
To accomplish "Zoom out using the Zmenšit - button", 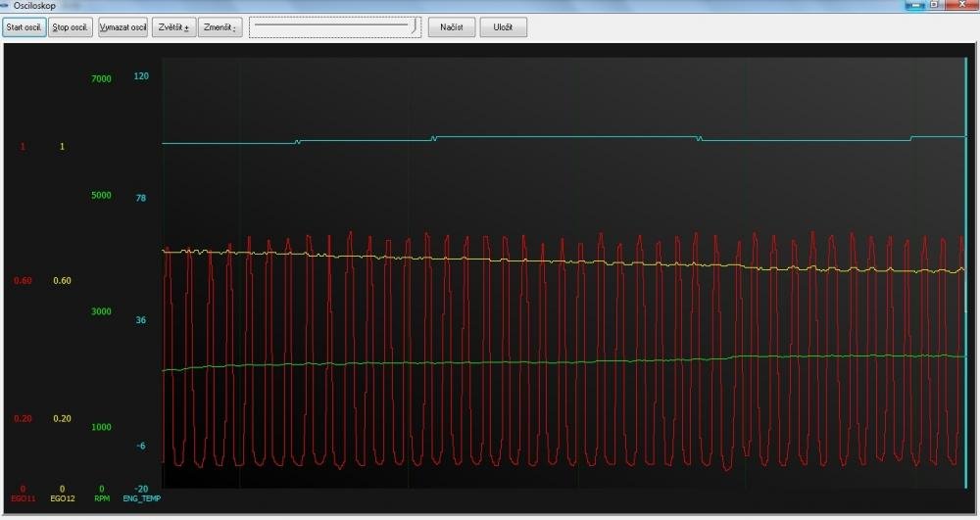I will [220, 27].
